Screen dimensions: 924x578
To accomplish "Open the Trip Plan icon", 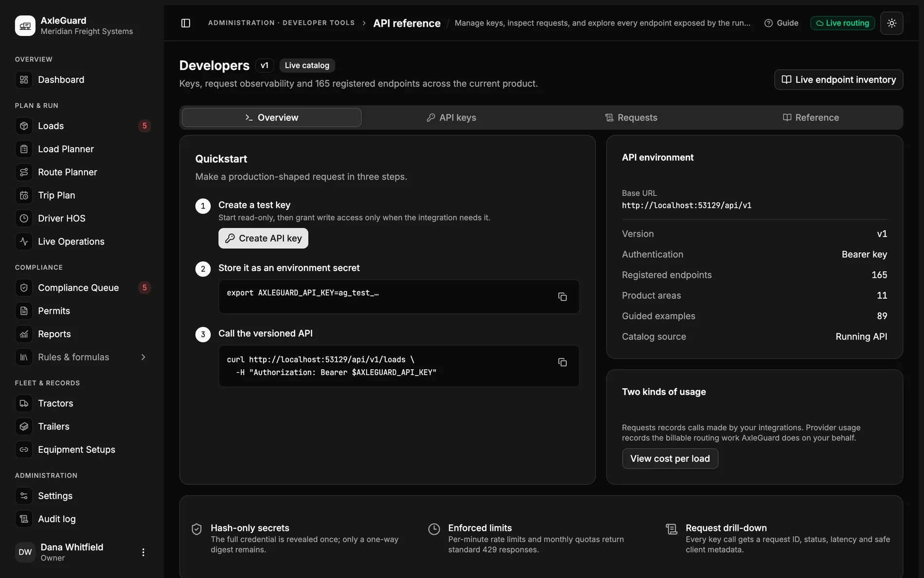I will tap(24, 195).
